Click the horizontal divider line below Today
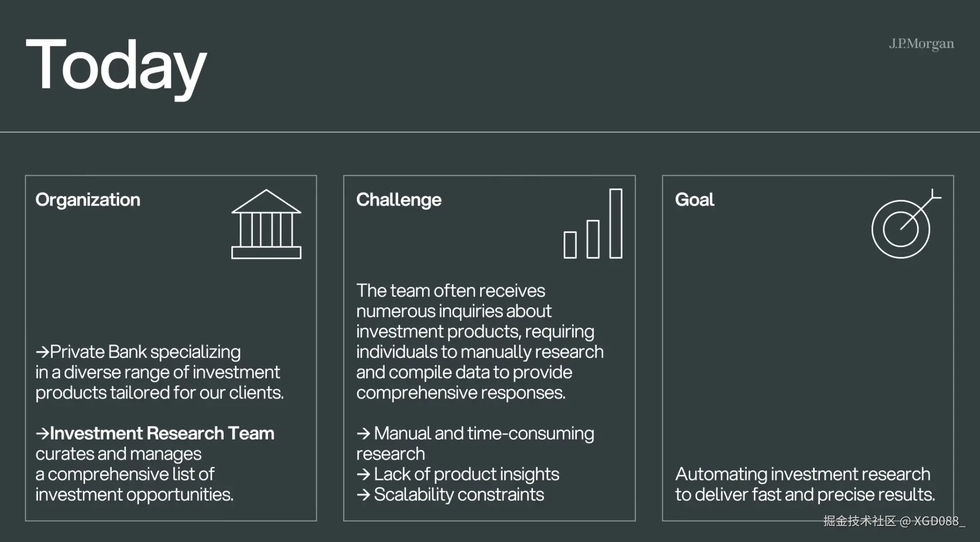Viewport: 980px width, 542px height. [490, 132]
